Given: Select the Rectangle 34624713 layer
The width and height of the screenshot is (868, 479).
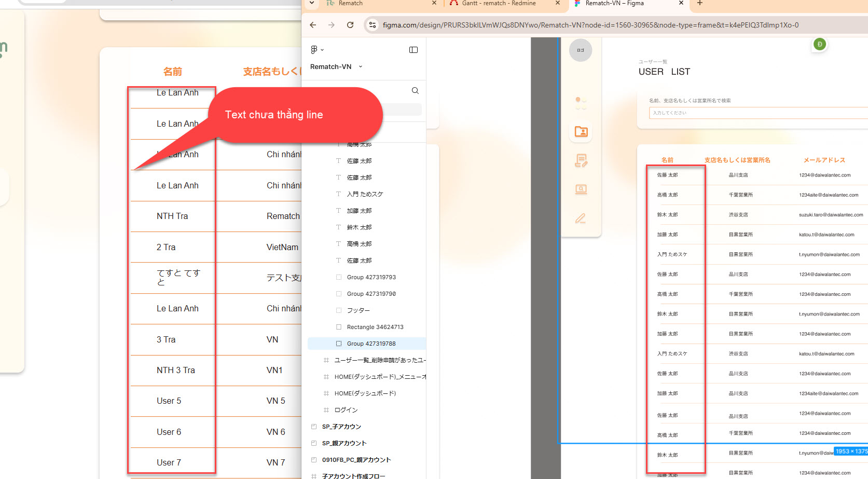Looking at the screenshot, I should (x=375, y=327).
